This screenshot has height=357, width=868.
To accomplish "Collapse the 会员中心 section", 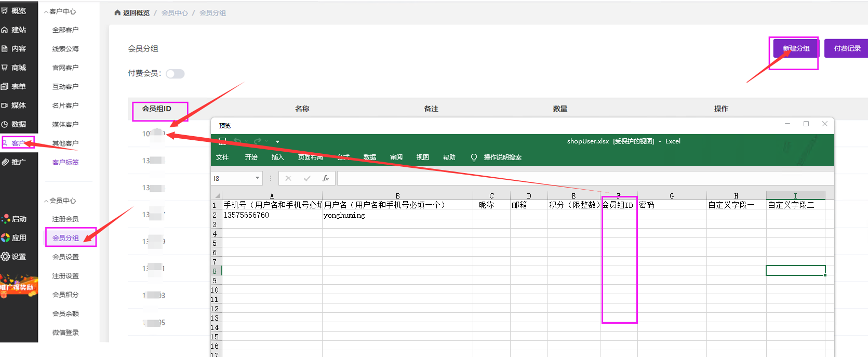I will [46, 201].
